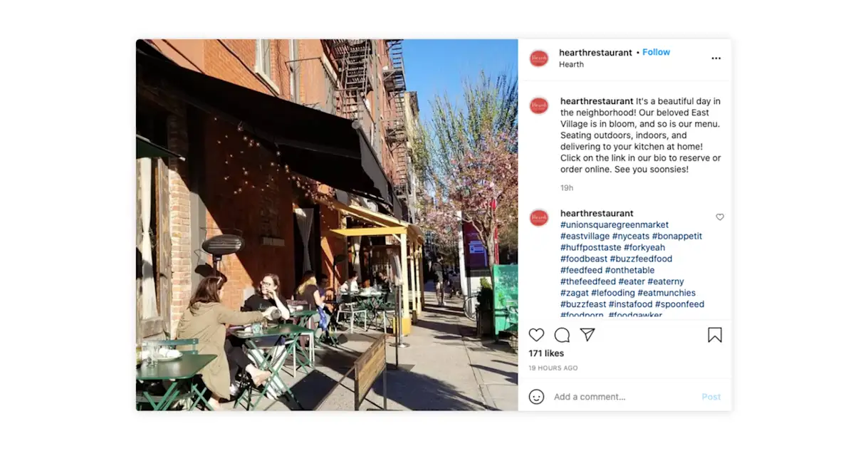
Task: Open the Hearth location link
Action: (x=571, y=64)
